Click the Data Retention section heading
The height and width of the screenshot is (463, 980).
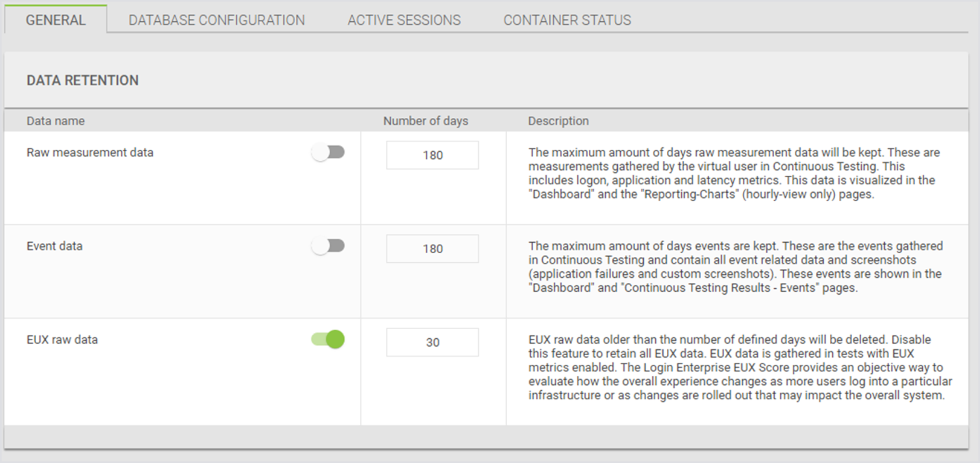(83, 80)
